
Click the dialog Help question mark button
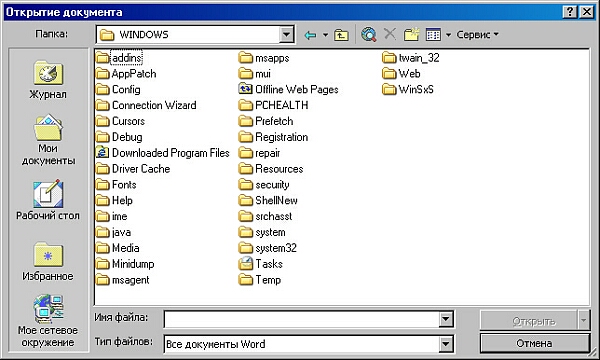point(570,12)
